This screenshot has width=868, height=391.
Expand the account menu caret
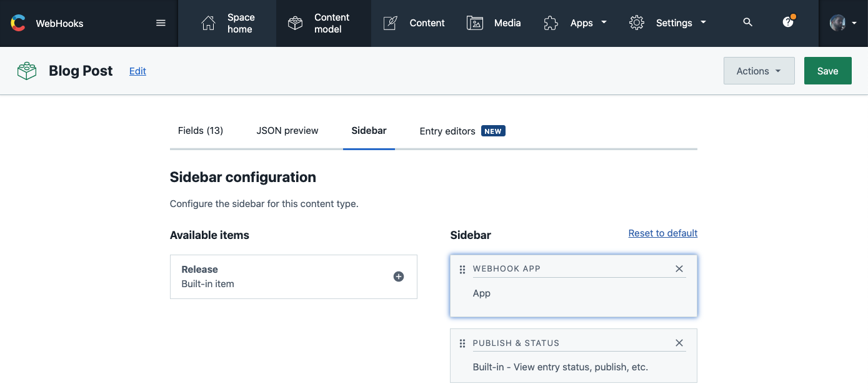(854, 23)
